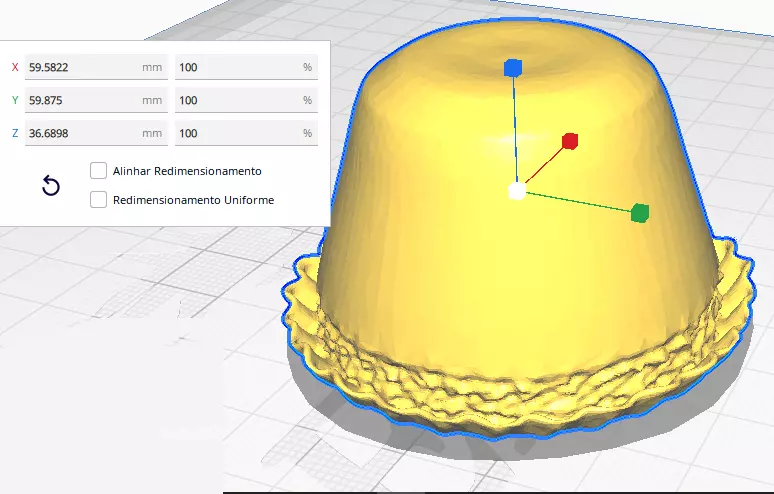Grab the blue Z-axis scale handle
The width and height of the screenshot is (774, 494).
[x=513, y=68]
